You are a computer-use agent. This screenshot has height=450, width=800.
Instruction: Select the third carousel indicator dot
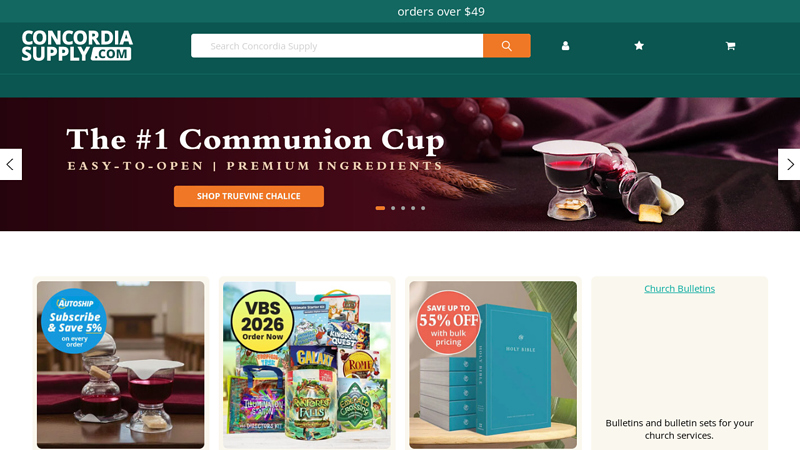(x=403, y=208)
